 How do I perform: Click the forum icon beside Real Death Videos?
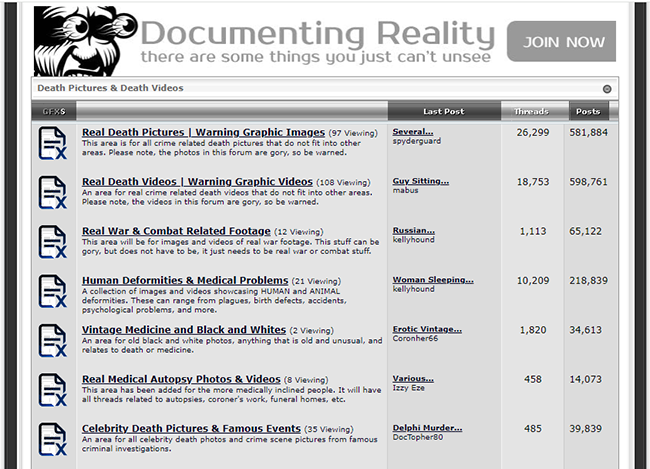53,192
